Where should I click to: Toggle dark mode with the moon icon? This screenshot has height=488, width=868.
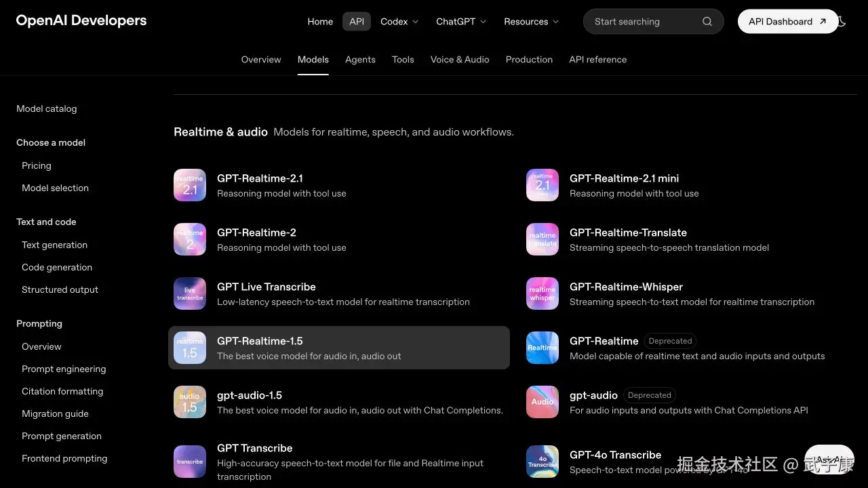pyautogui.click(x=842, y=22)
